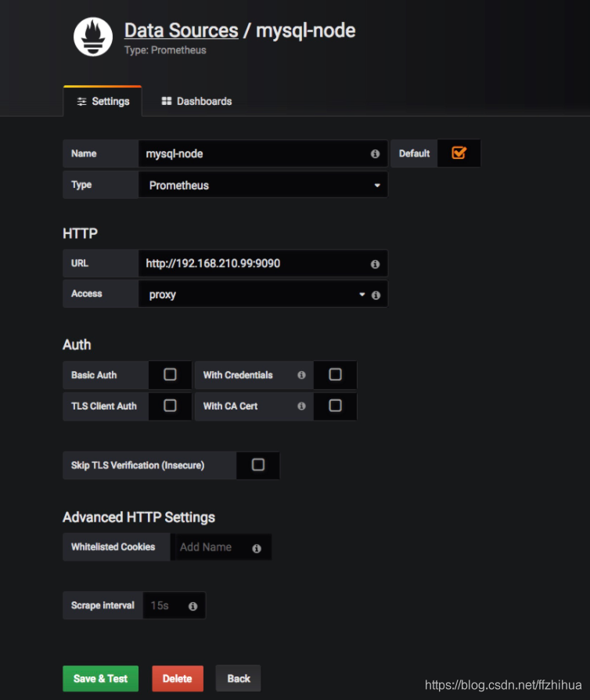590x700 pixels.
Task: Uncheck the Default data source checkbox
Action: coord(459,153)
